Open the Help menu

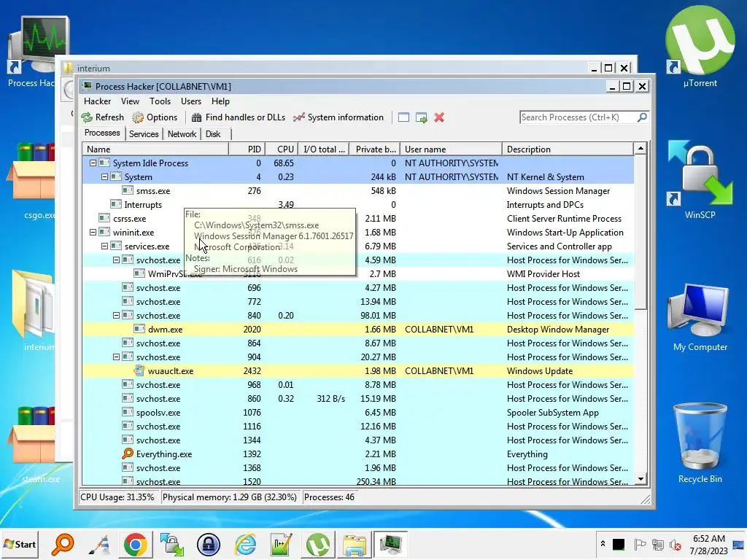[220, 101]
